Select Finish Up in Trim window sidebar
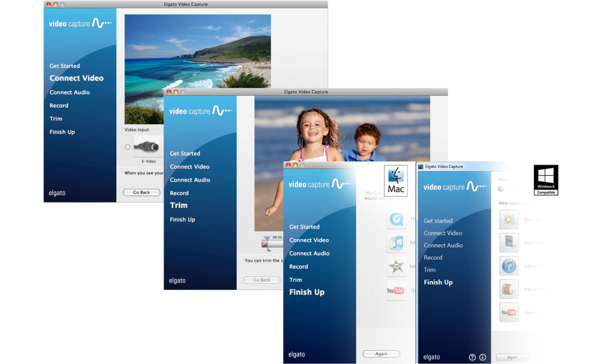Image resolution: width=607 pixels, height=364 pixels. coord(183,219)
